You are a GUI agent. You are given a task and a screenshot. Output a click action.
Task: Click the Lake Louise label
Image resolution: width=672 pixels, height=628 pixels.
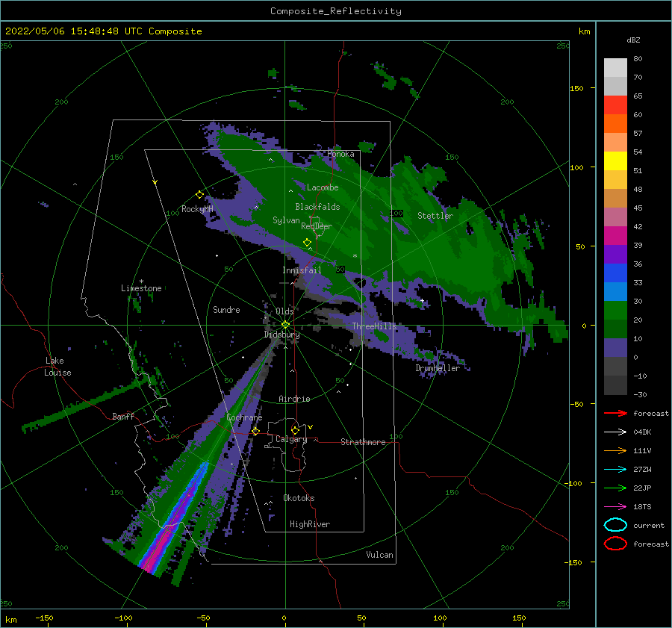coord(57,367)
